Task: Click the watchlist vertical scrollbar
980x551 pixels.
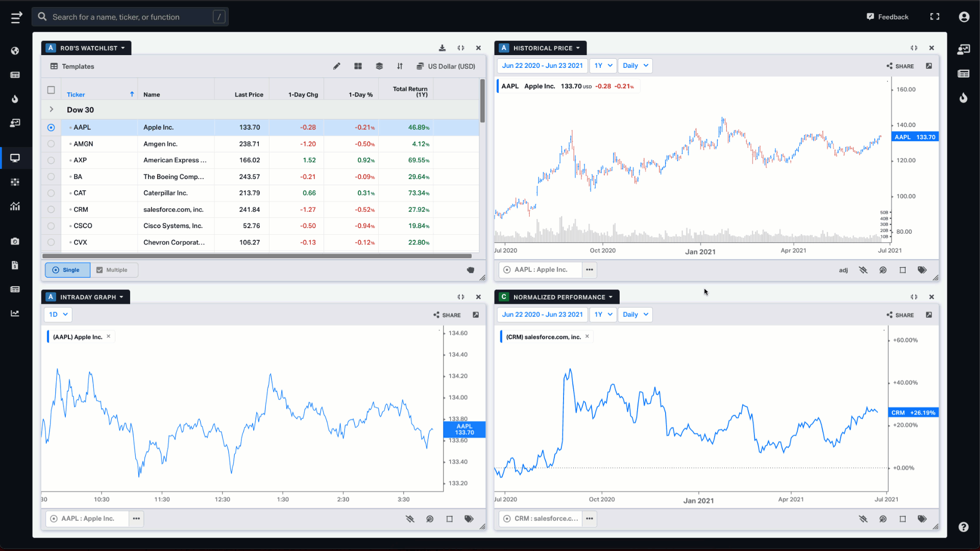Action: [x=482, y=101]
